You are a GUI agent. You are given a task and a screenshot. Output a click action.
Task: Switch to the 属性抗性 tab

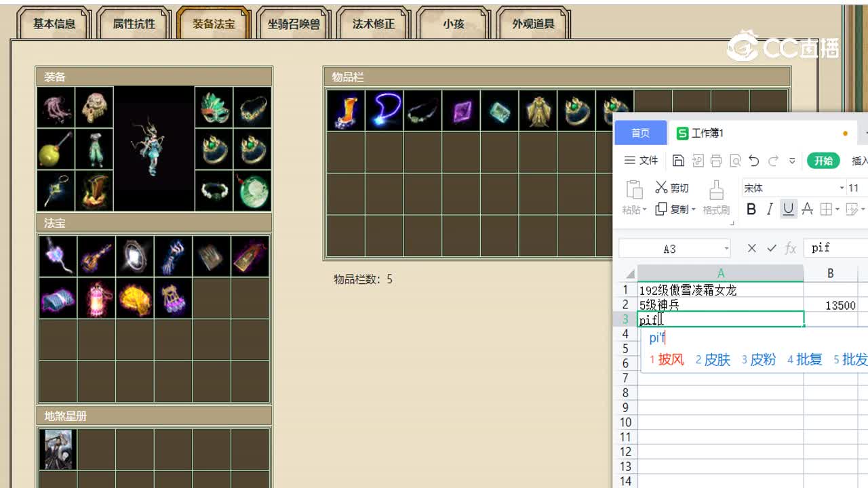[x=134, y=24]
